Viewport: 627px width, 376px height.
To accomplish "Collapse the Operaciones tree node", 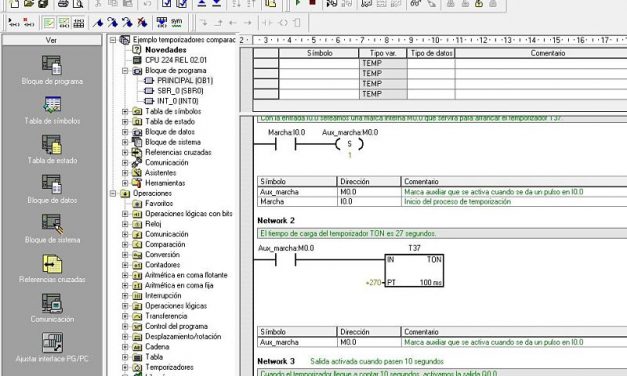I will pos(113,193).
